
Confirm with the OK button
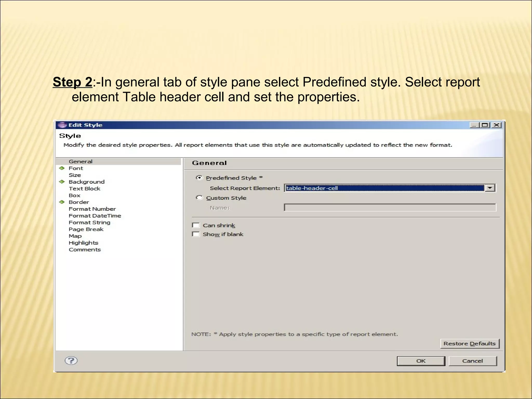421,361
